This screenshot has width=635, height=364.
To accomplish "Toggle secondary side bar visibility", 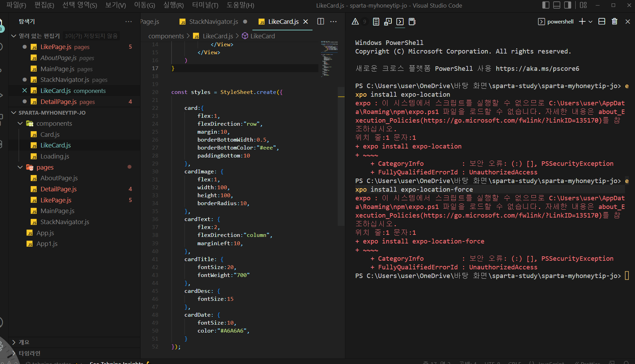I will point(567,5).
